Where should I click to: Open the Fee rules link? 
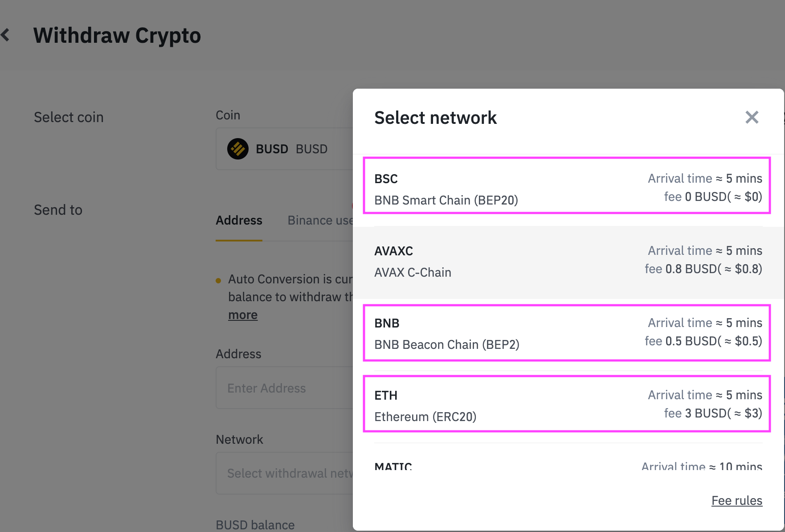(736, 501)
